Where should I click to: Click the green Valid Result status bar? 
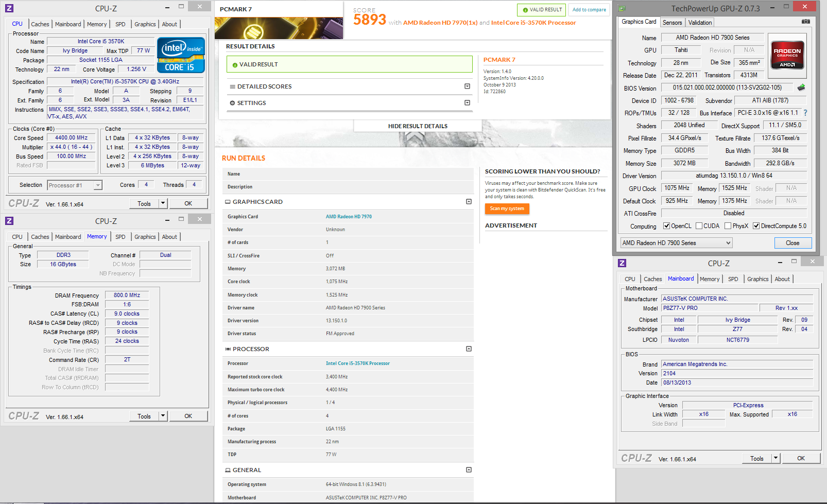click(x=349, y=64)
